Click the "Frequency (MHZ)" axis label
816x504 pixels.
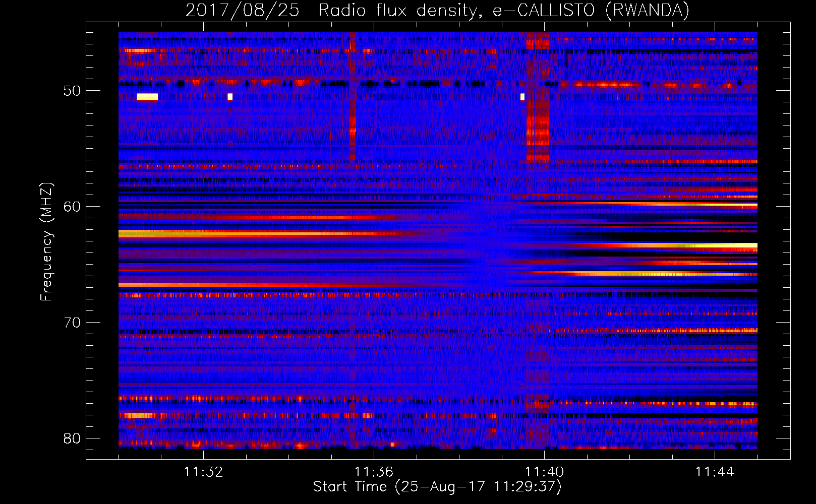coord(46,242)
